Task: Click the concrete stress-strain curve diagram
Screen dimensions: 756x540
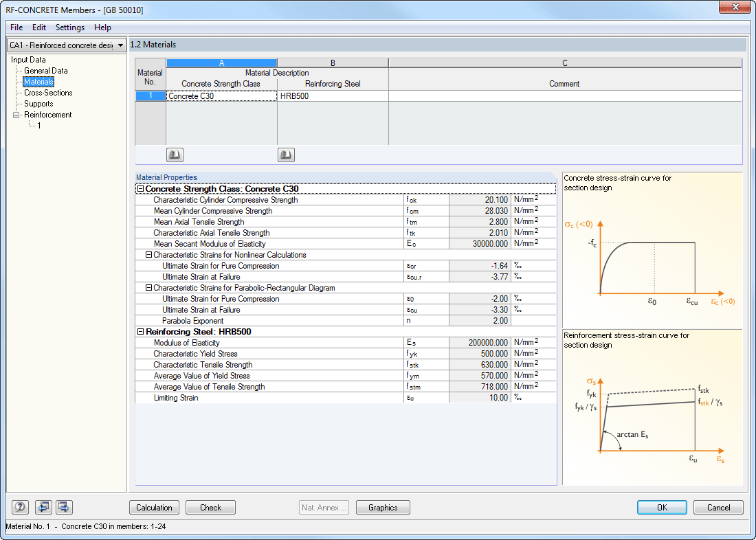Action: tap(652, 250)
